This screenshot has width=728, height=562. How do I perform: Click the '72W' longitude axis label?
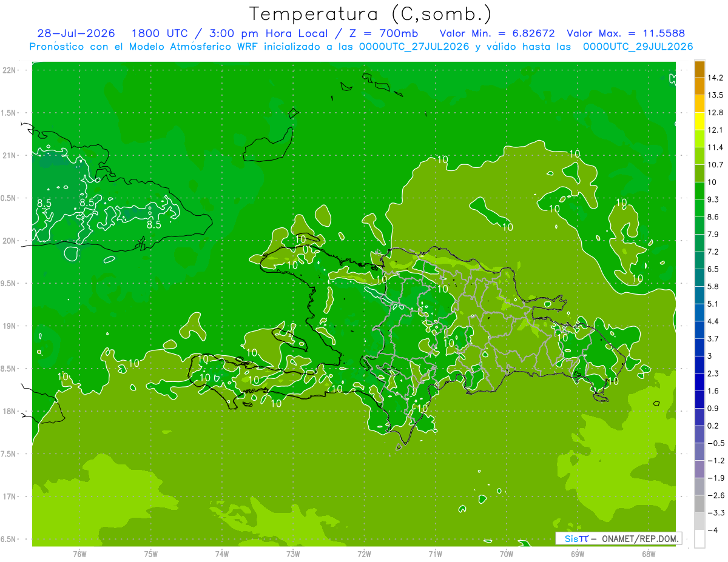[x=364, y=554]
